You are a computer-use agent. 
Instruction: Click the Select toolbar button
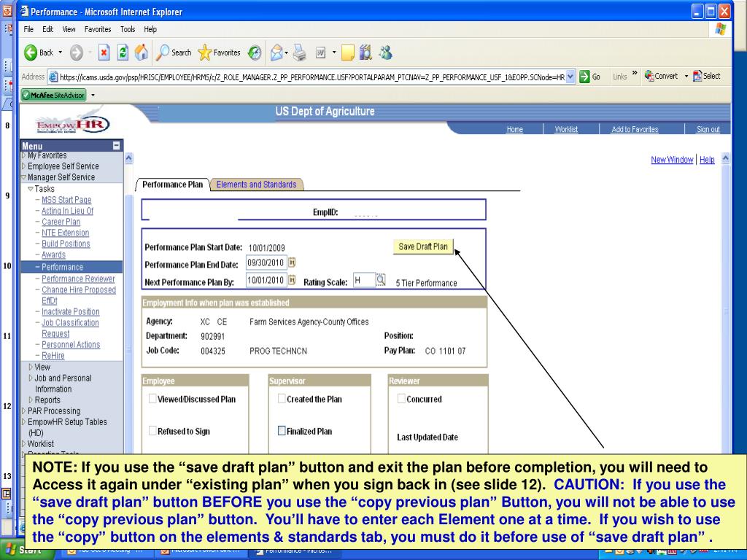click(706, 76)
